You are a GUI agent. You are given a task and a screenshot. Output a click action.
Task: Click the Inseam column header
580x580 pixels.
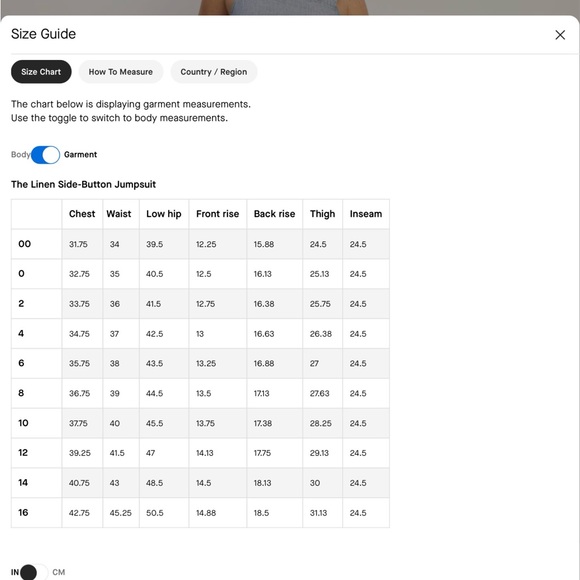coord(366,214)
